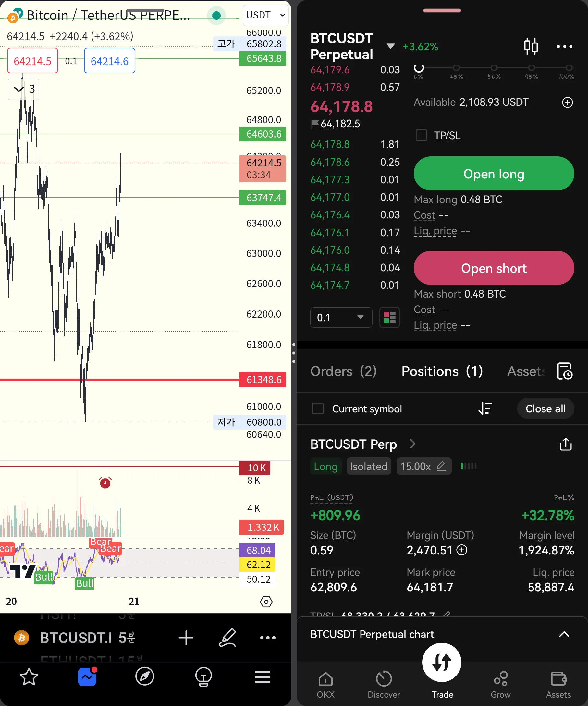Tap the Open short button

click(494, 268)
